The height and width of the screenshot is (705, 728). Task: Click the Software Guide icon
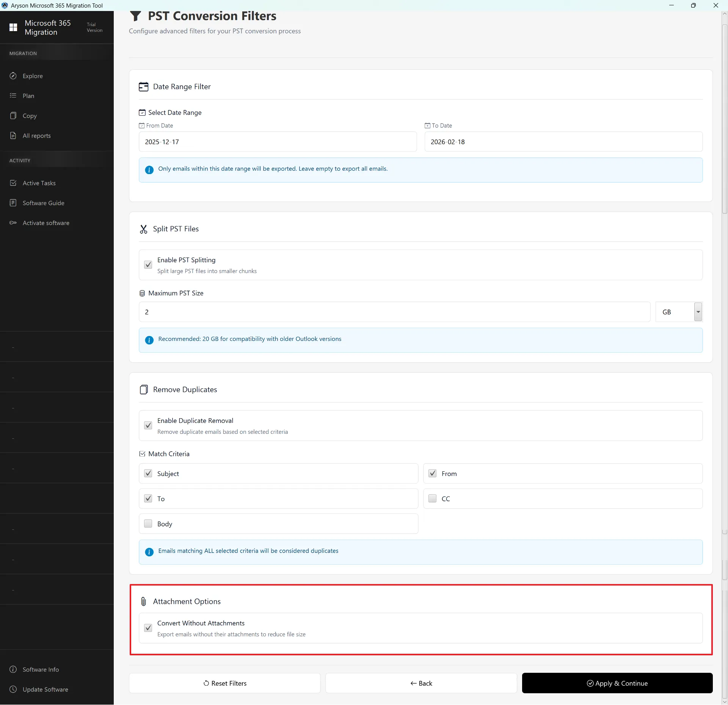[x=13, y=203]
